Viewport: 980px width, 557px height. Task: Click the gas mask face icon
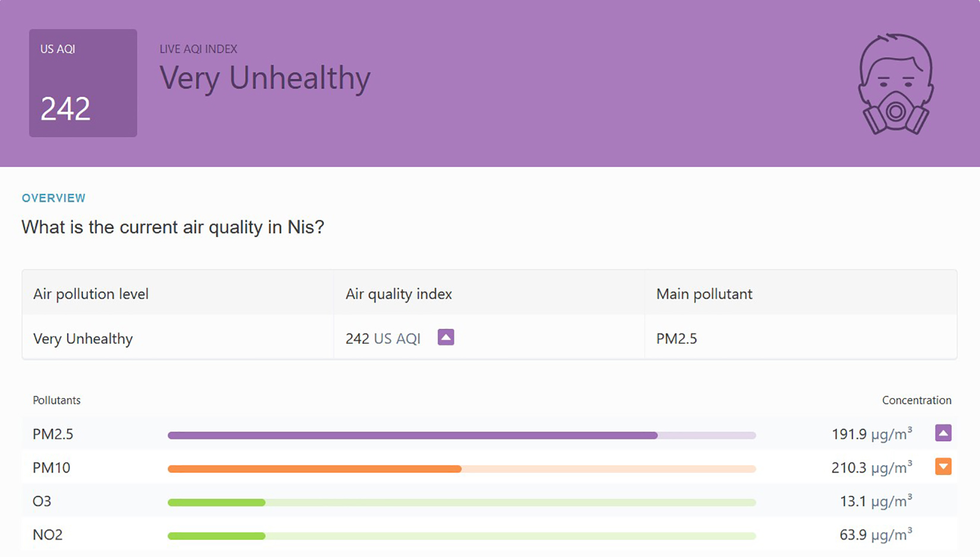coord(896,84)
